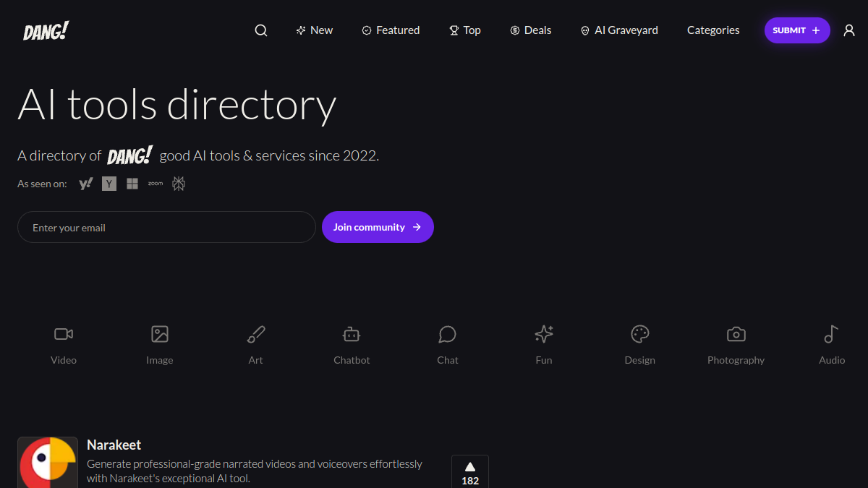868x488 pixels.
Task: Click the Microsoft logo in As seen on
Action: tap(132, 184)
